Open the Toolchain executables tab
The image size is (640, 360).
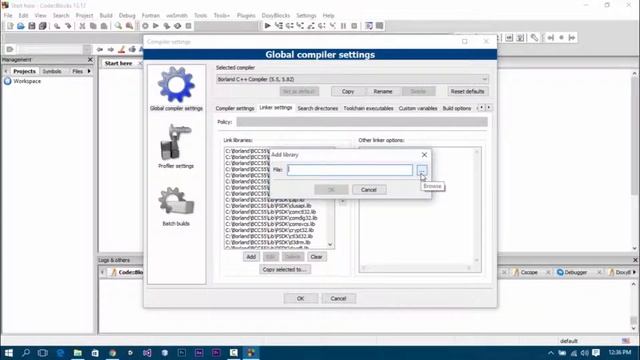[x=368, y=108]
